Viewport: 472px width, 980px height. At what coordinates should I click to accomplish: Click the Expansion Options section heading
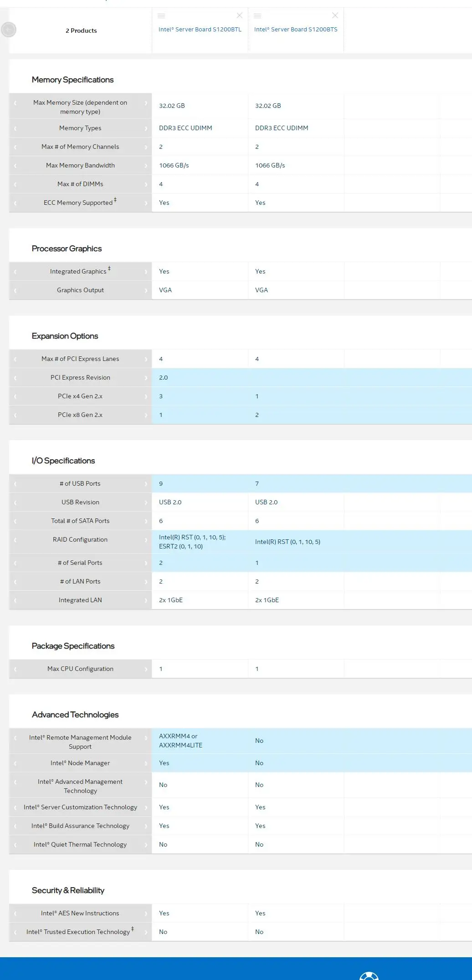click(x=65, y=336)
